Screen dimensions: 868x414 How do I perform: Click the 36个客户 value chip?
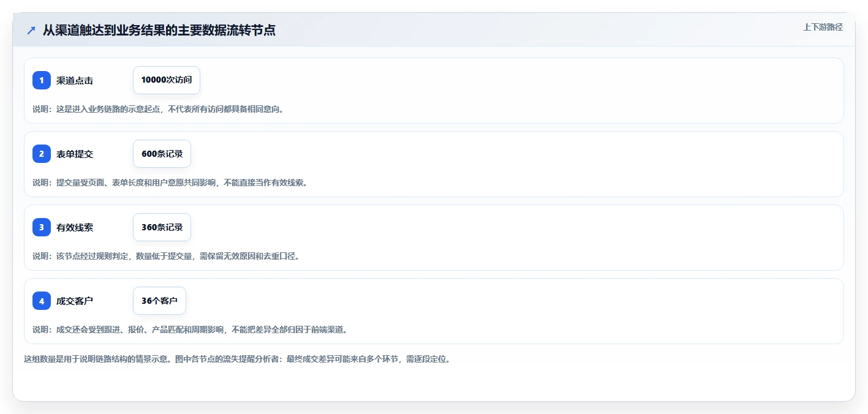tap(159, 301)
